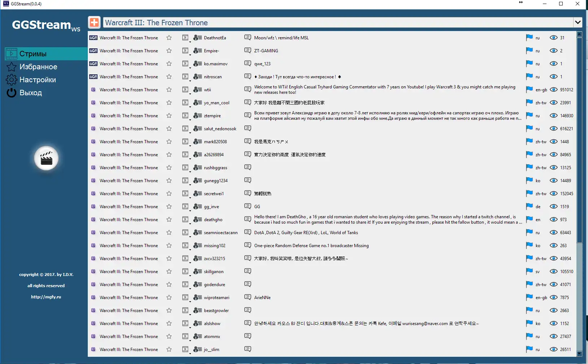588x364 pixels.
Task: Click the round clapperboard button
Action: point(46,158)
